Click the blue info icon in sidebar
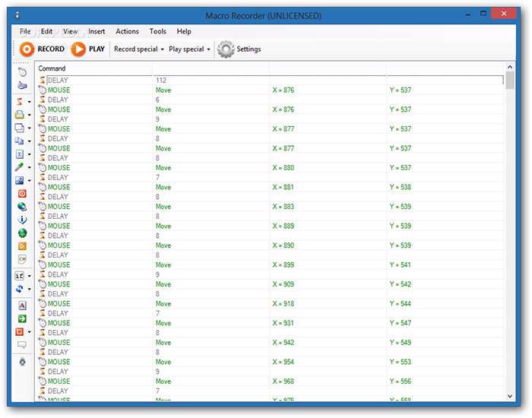 pyautogui.click(x=22, y=220)
